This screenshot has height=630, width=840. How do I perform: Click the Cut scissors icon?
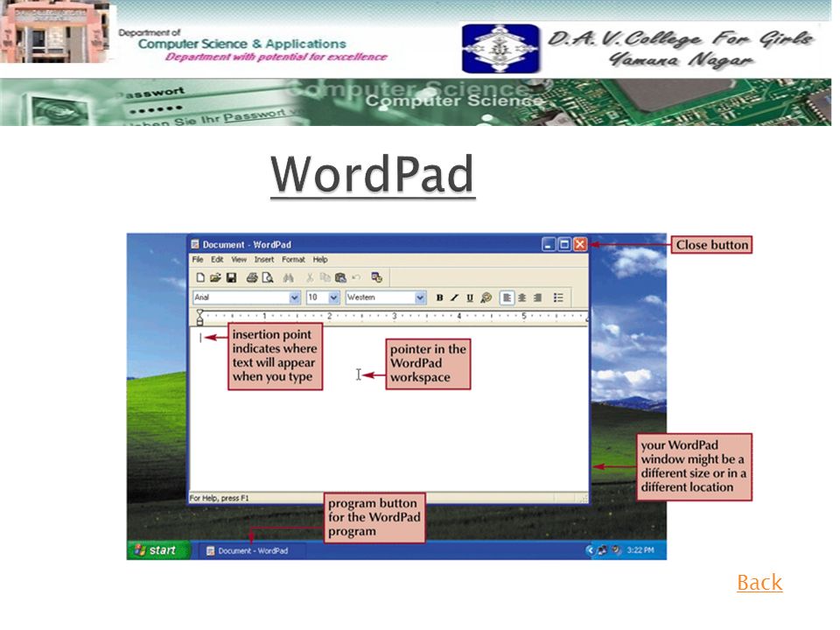coord(310,277)
